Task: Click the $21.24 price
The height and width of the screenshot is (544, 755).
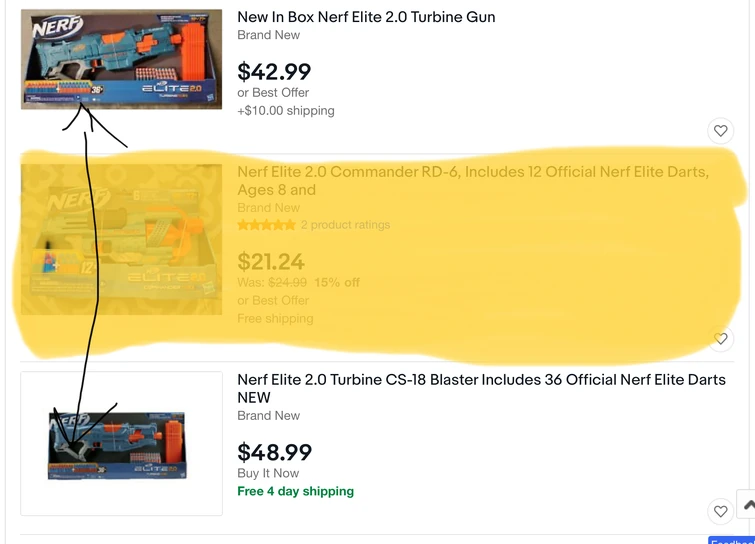Action: pos(271,262)
